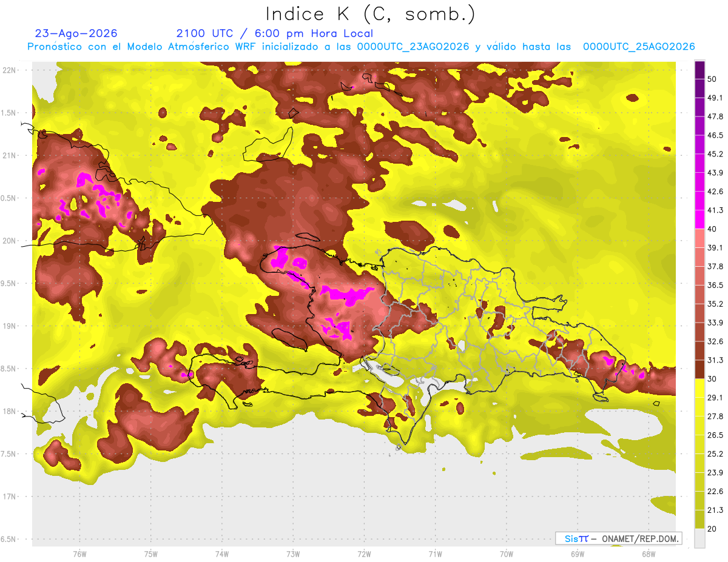
Task: Select the legend value '29.1'
Action: pos(715,398)
